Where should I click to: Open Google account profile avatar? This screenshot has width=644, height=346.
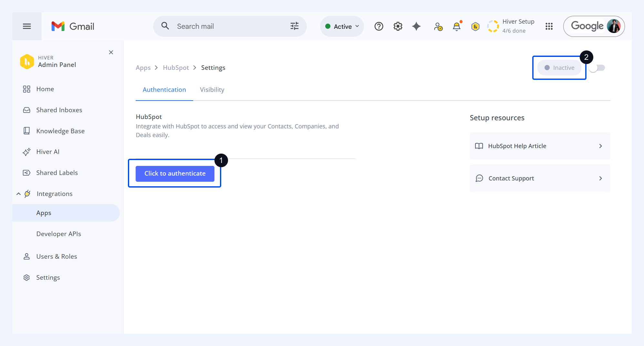click(614, 26)
